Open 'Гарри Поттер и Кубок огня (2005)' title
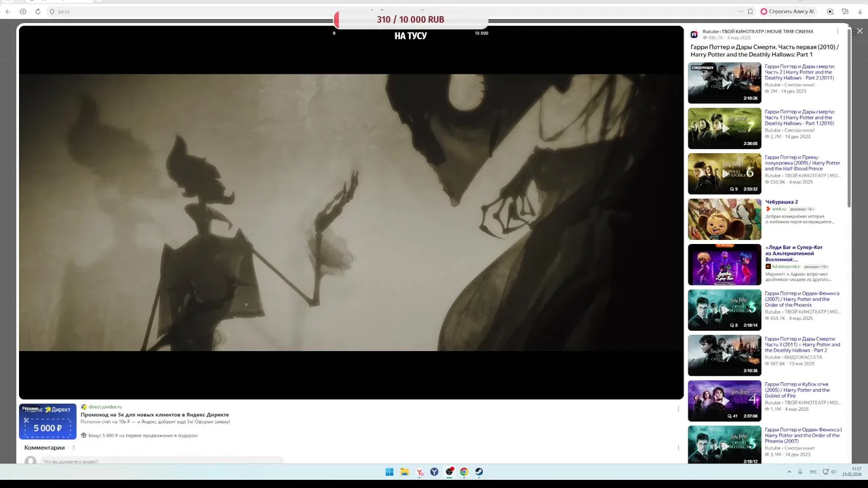The width and height of the screenshot is (868, 488). [797, 390]
